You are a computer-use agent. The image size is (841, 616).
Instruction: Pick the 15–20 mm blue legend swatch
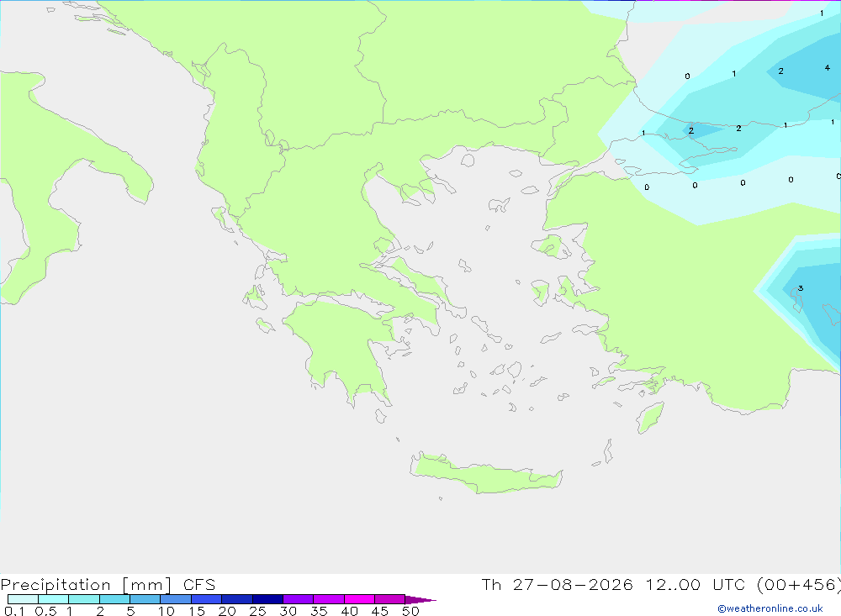coord(207,599)
